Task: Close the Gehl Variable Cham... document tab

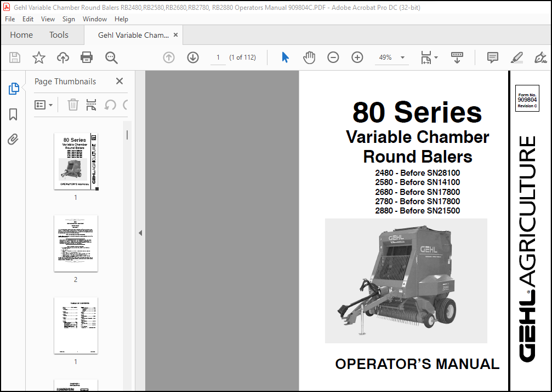Action: tap(175, 35)
